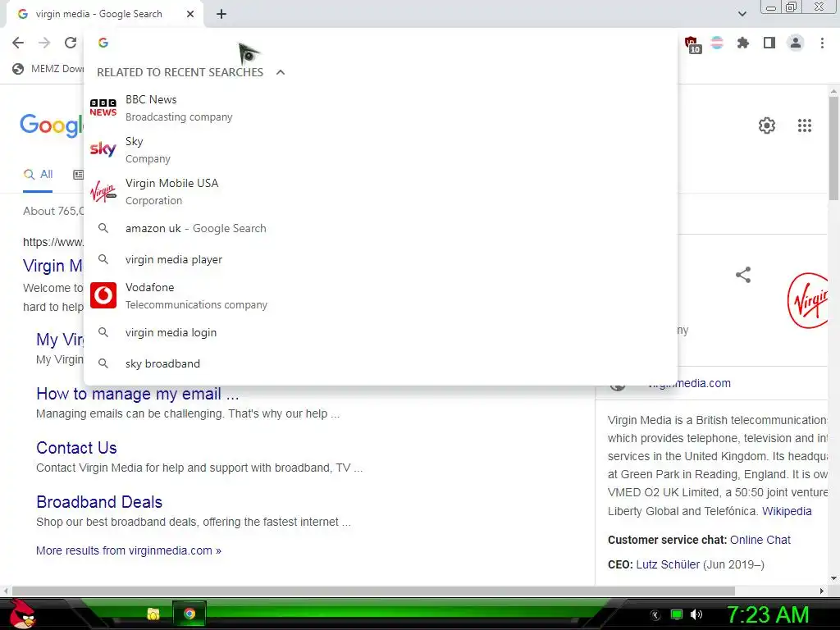Click the Lutz Schüler CEO link
The image size is (840, 630).
(668, 564)
